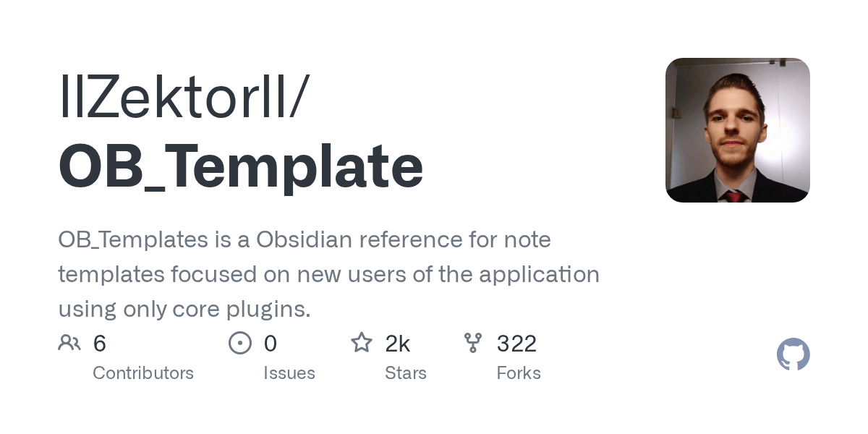Click the Stars label
This screenshot has width=868, height=434.
pyautogui.click(x=406, y=373)
